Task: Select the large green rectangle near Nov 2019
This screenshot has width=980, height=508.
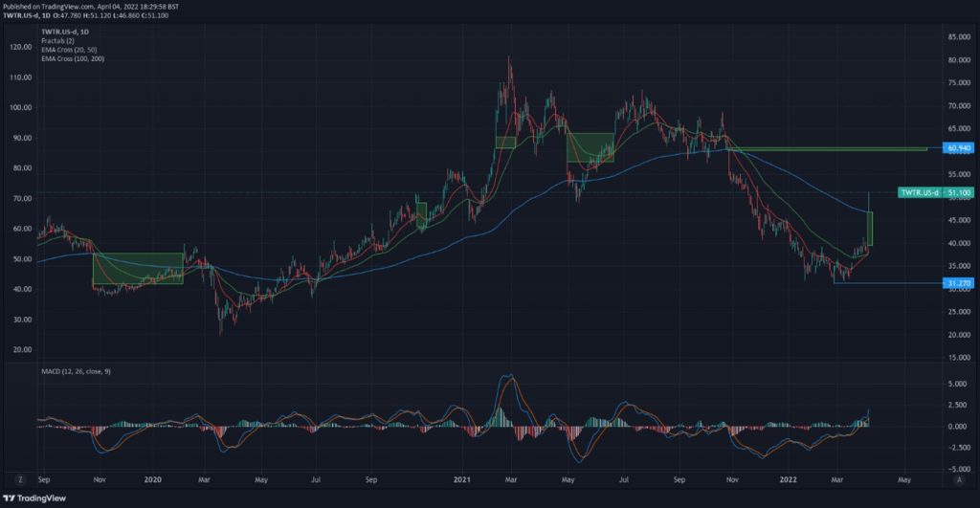Action: click(138, 269)
